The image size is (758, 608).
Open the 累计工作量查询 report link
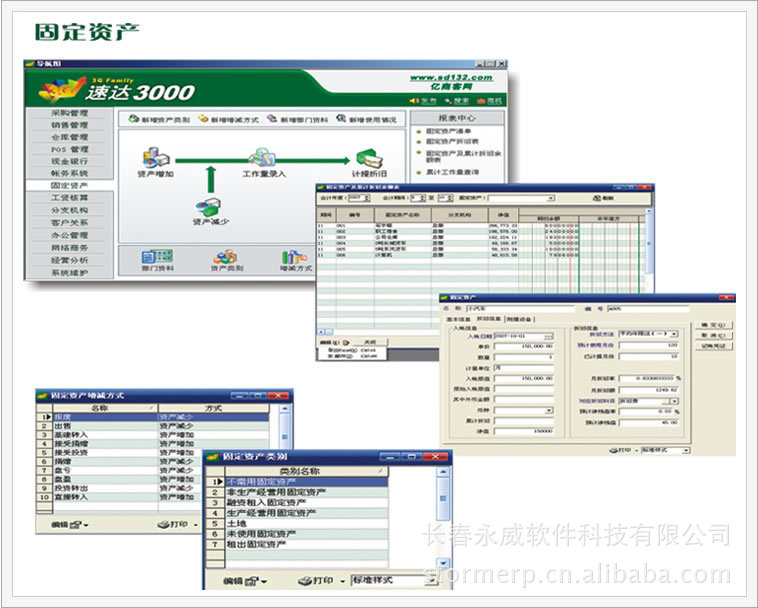pyautogui.click(x=452, y=172)
